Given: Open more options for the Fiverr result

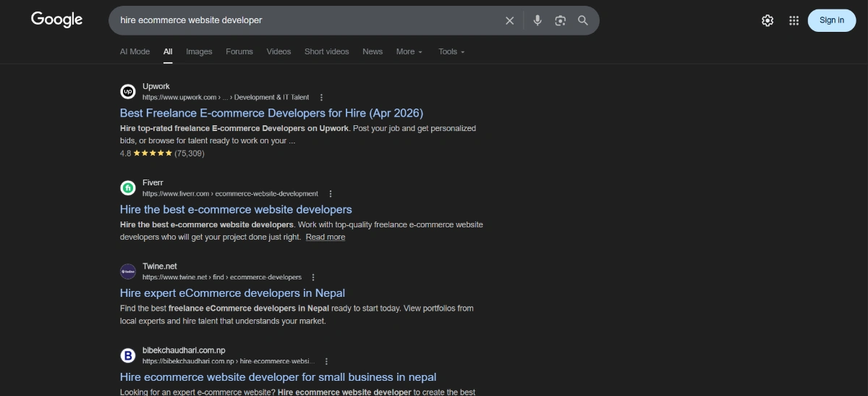Looking at the screenshot, I should [x=331, y=194].
